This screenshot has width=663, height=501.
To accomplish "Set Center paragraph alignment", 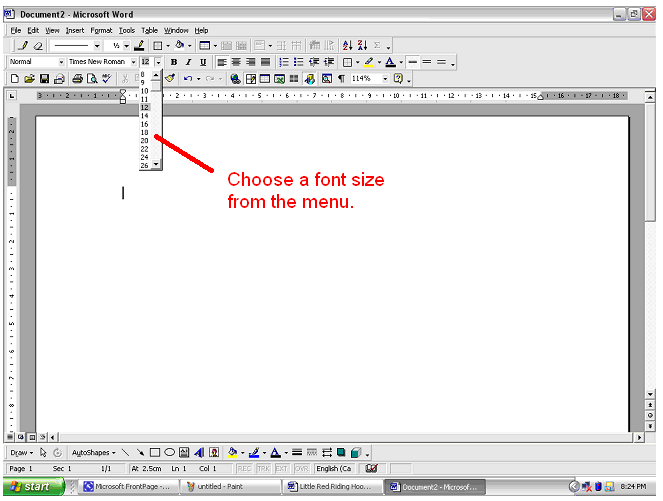I will 236,62.
